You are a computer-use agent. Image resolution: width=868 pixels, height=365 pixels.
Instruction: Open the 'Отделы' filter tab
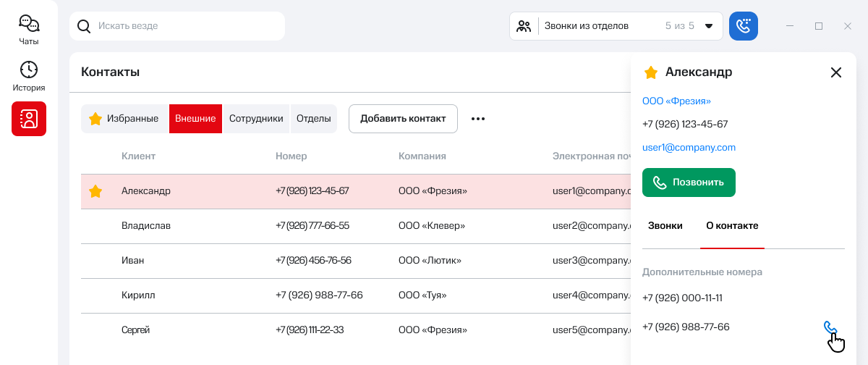click(x=314, y=119)
